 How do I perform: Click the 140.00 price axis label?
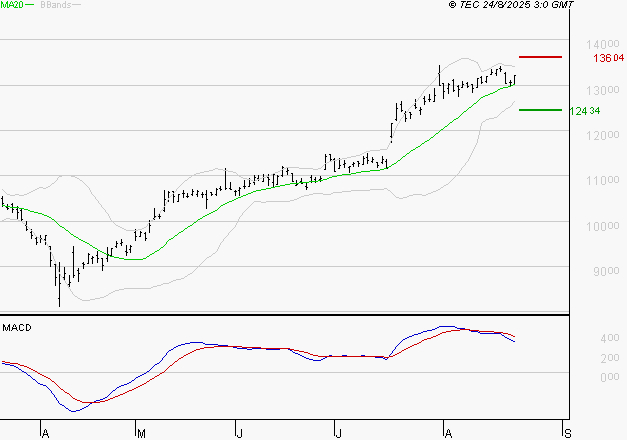pos(603,44)
